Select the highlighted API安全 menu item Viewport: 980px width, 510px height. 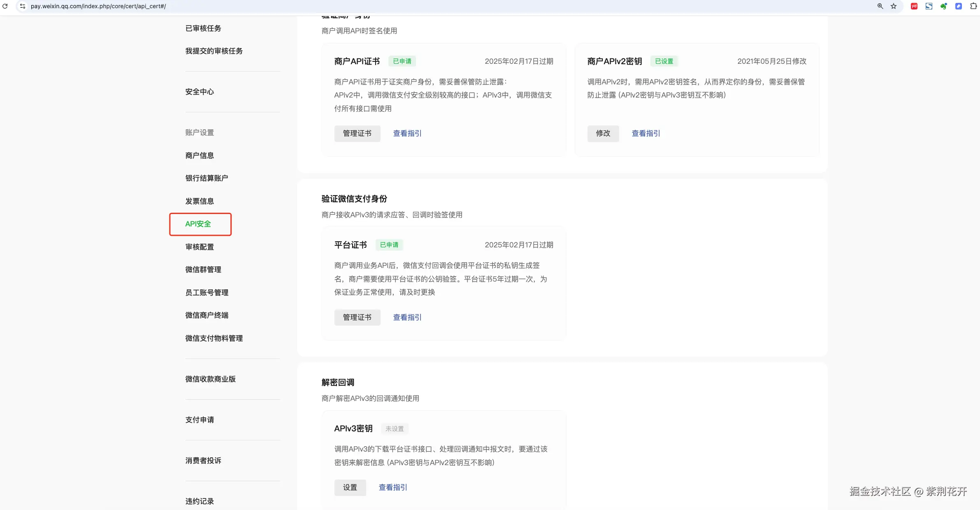[198, 224]
